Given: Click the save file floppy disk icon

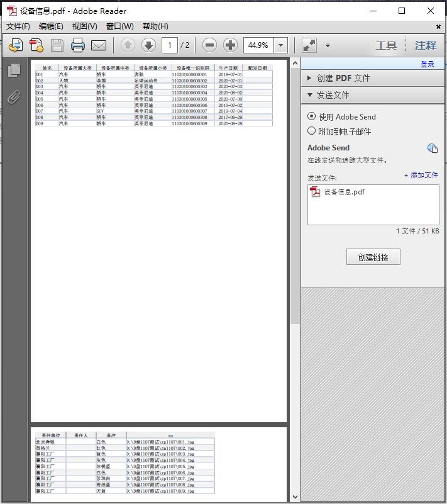Looking at the screenshot, I should pos(57,45).
